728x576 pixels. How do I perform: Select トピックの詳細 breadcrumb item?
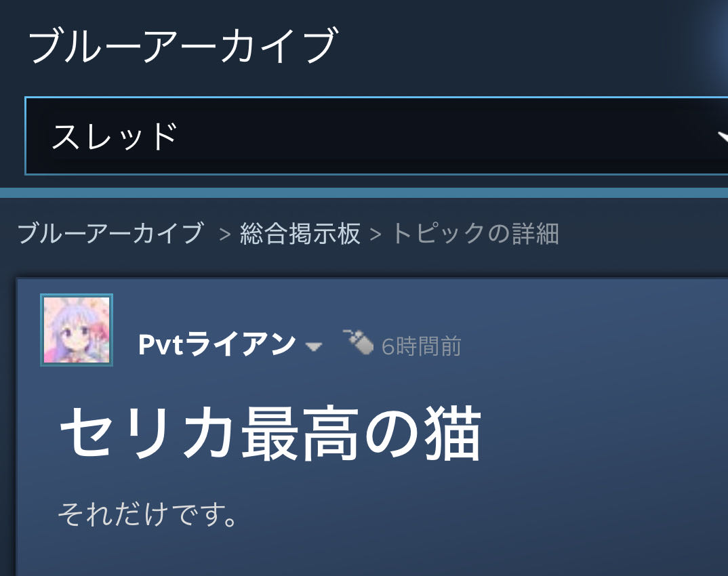point(475,233)
